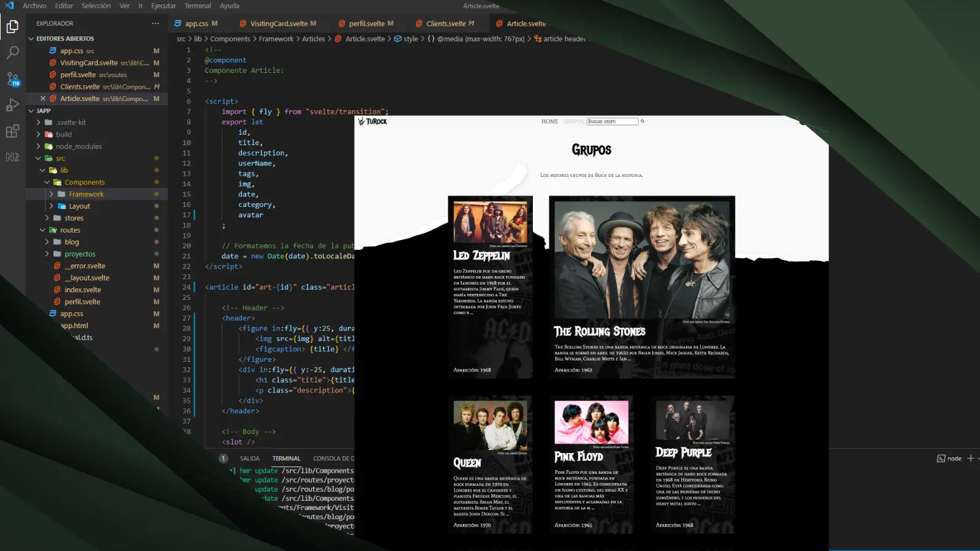Image resolution: width=980 pixels, height=551 pixels.
Task: Open Source Control showing 118 changes
Action: click(x=12, y=80)
